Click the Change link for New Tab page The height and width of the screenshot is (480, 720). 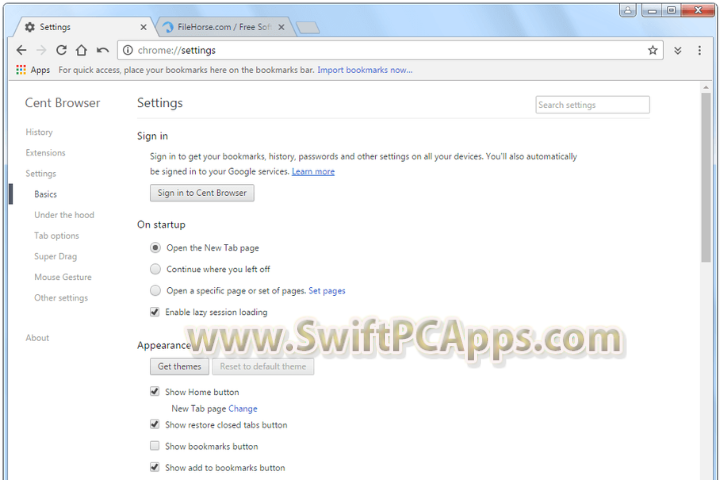click(x=243, y=408)
